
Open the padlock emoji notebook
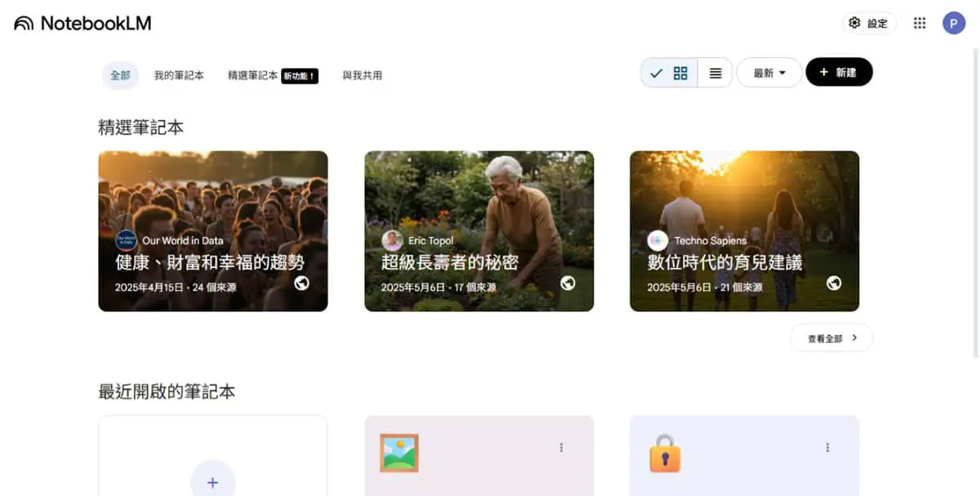click(744, 455)
